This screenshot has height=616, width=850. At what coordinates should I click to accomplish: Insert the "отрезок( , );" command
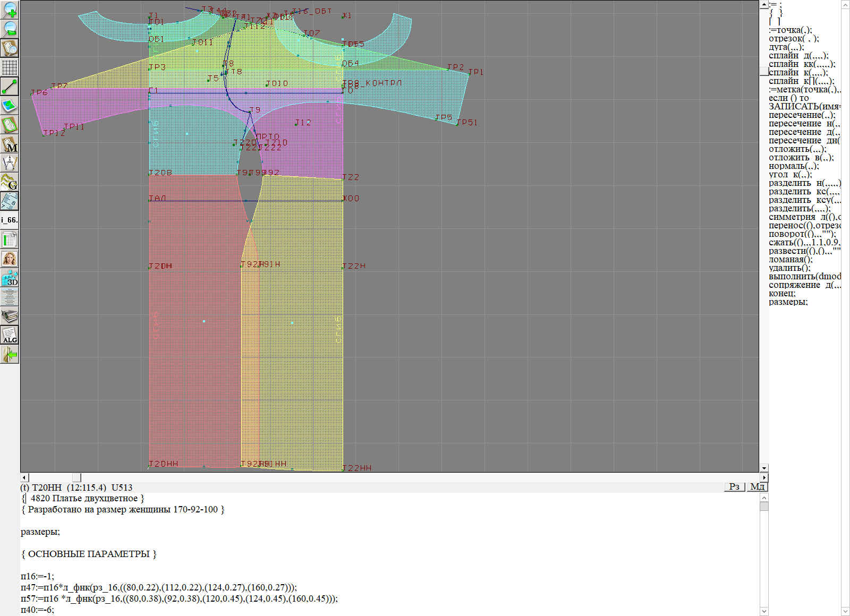pos(794,38)
